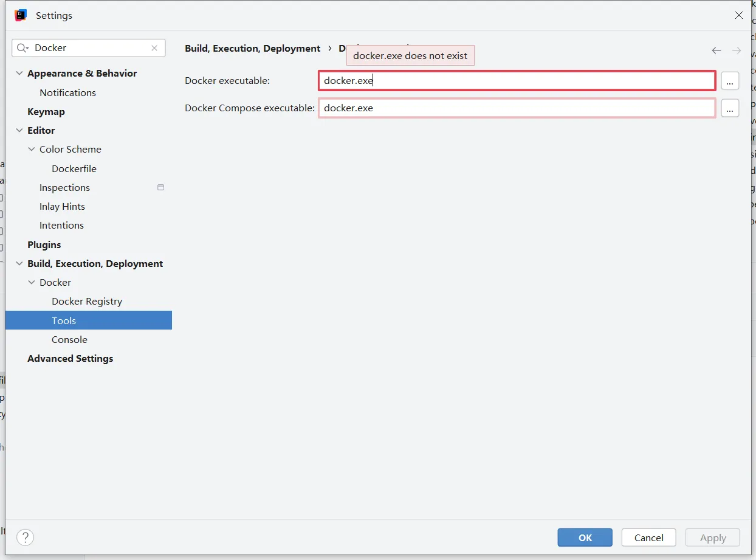The height and width of the screenshot is (560, 756).
Task: Collapse the Editor section
Action: pos(19,130)
